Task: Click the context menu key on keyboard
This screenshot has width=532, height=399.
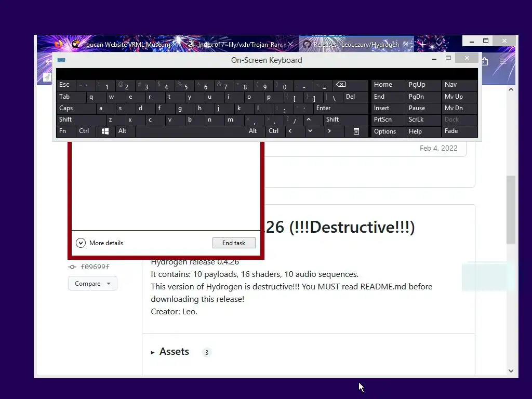Action: click(356, 131)
